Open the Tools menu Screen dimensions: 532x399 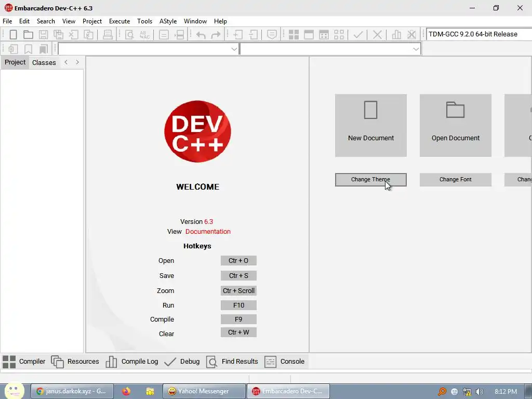[144, 21]
